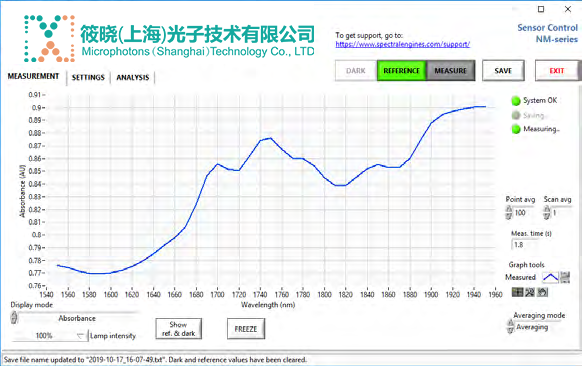
Task: Click the Meas. time field showing 1.8
Action: (x=525, y=245)
